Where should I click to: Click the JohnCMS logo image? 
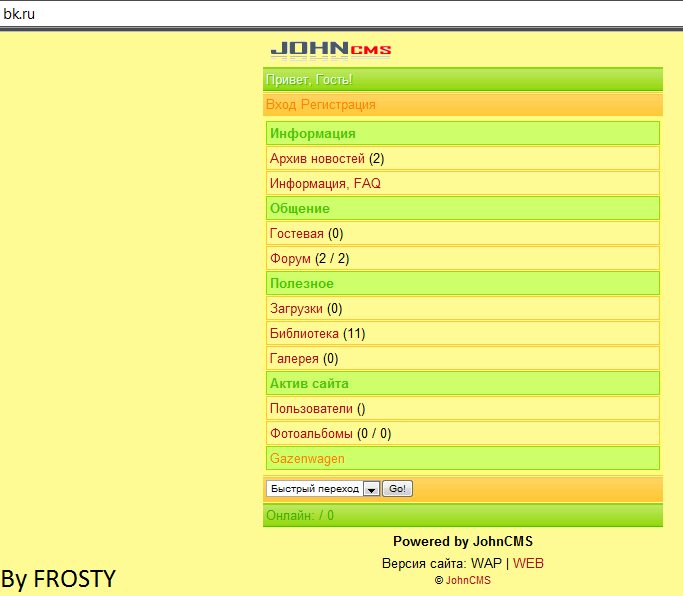click(331, 50)
